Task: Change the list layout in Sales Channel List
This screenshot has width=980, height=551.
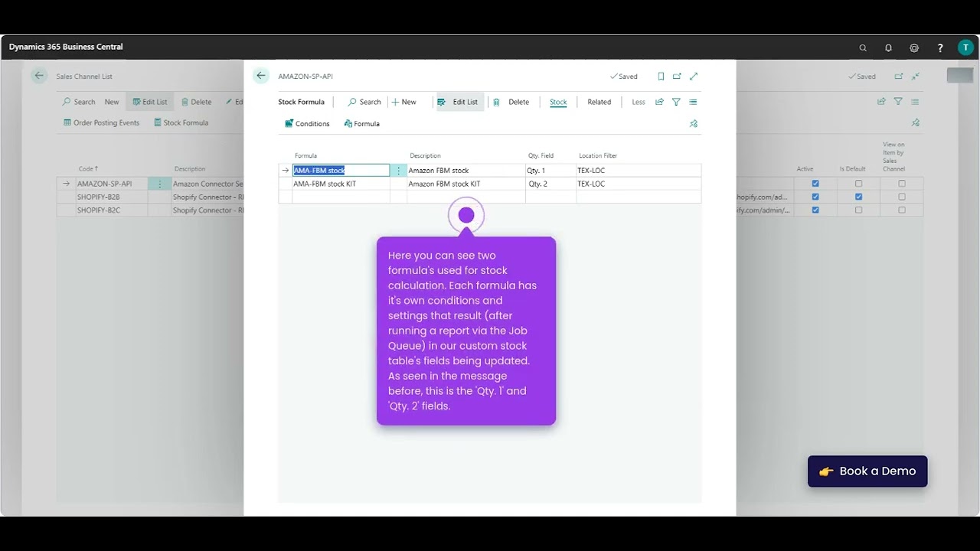Action: coord(915,101)
